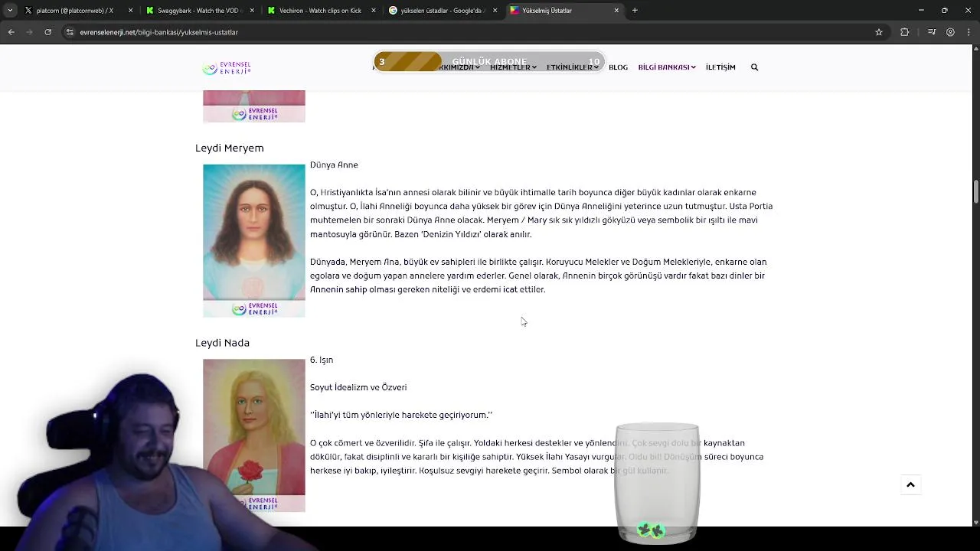The image size is (980, 551).
Task: Close the yükselen üstadlar Google tab
Action: (x=495, y=11)
